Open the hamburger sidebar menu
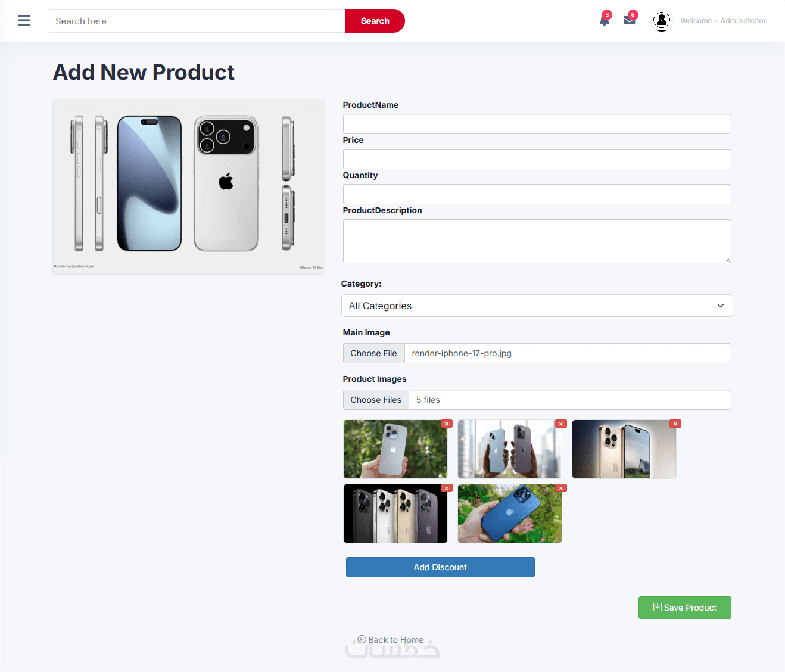The height and width of the screenshot is (672, 785). click(x=24, y=21)
